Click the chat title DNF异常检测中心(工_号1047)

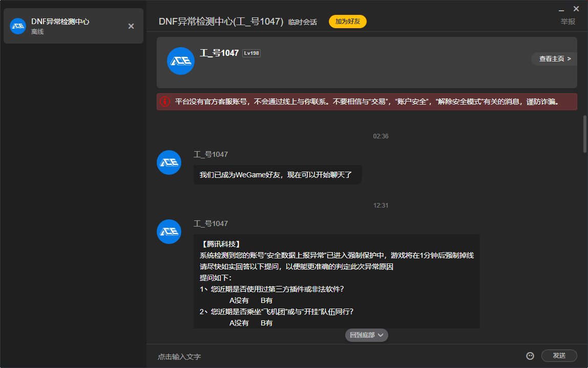point(221,22)
